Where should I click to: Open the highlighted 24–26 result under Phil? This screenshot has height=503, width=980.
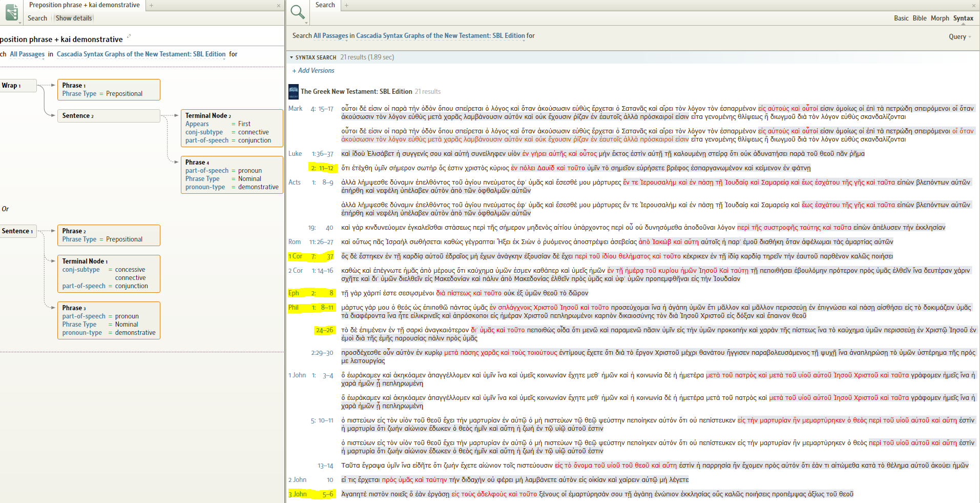point(324,330)
